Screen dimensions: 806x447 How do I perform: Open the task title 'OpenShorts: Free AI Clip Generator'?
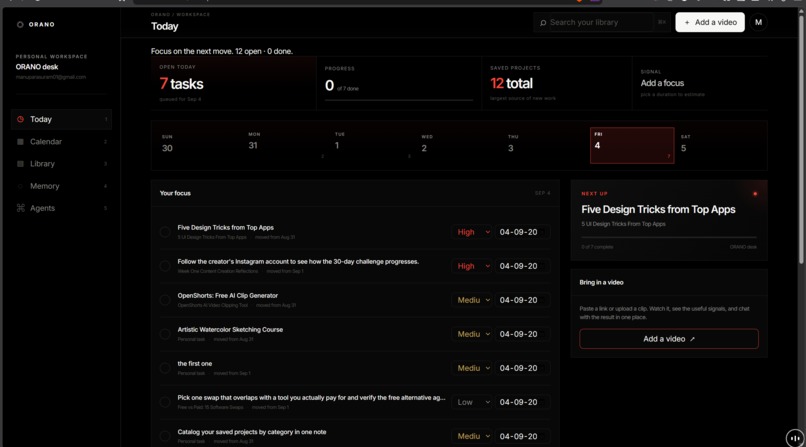click(x=228, y=295)
